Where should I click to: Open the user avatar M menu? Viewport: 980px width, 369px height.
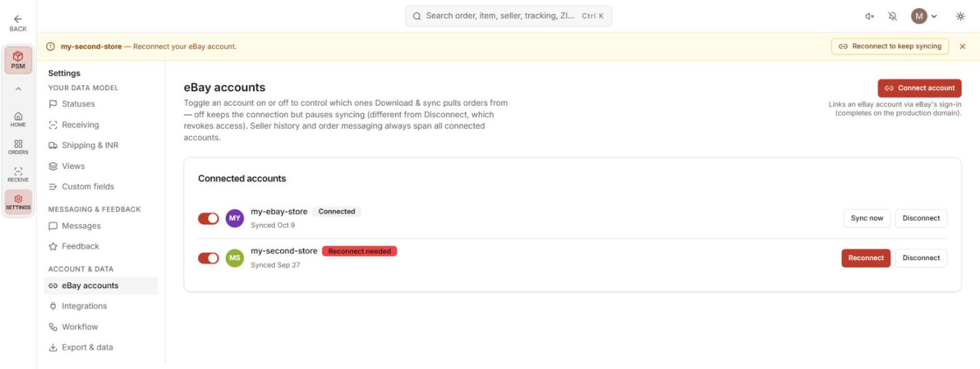tap(919, 16)
